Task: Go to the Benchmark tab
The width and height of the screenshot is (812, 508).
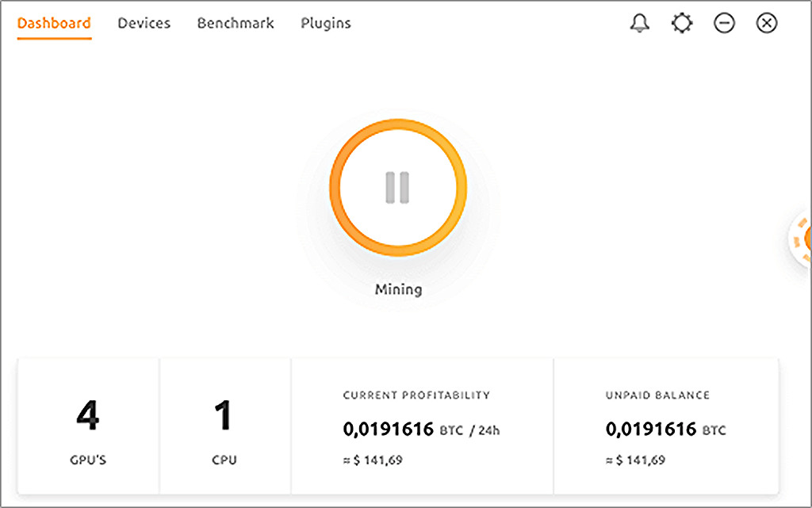Action: tap(236, 24)
